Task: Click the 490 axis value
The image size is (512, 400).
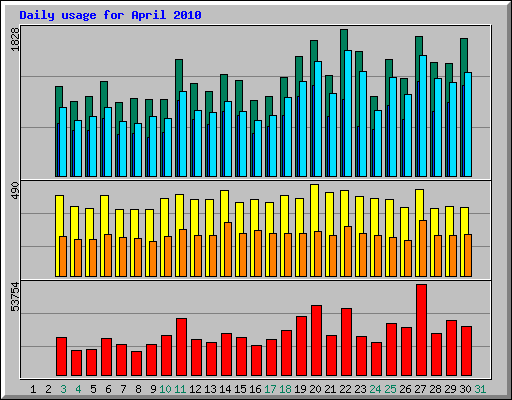Action: [16, 191]
